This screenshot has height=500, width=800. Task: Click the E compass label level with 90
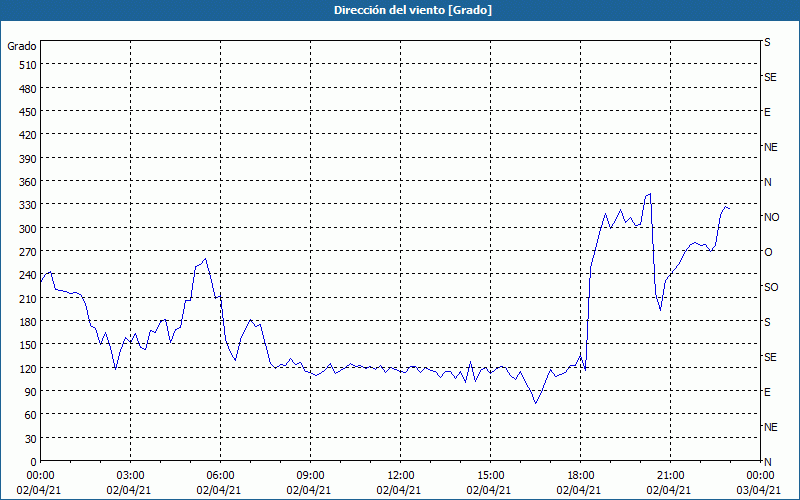pos(767,392)
